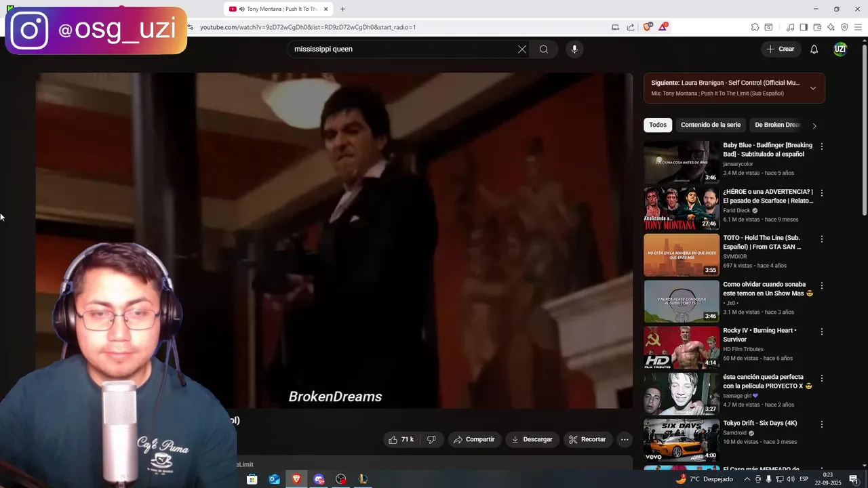
Task: Open more actions three-dot menu under video
Action: pyautogui.click(x=625, y=440)
